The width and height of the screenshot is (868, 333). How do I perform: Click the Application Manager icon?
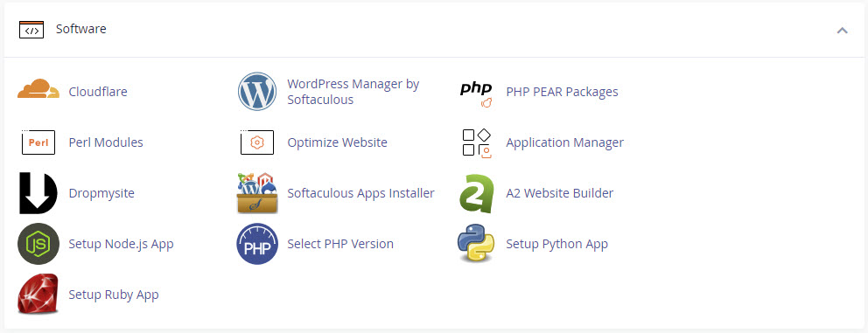coord(477,143)
